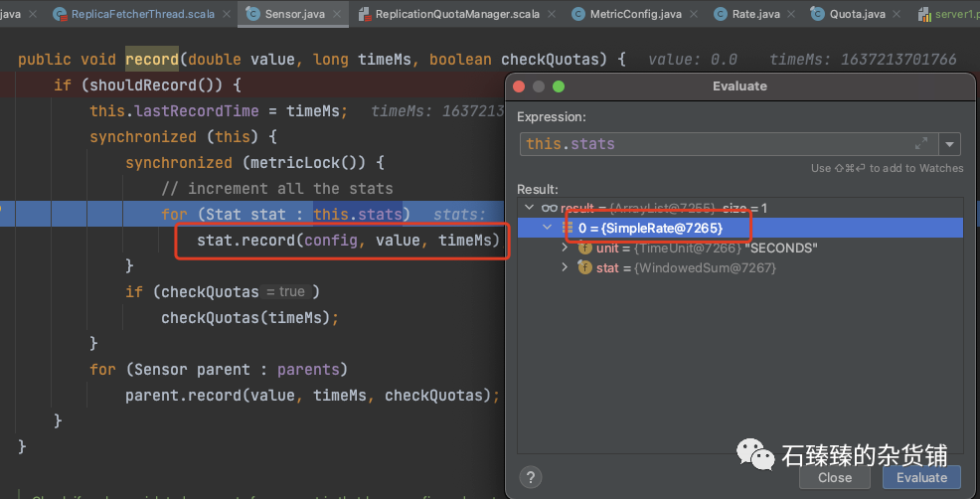Click the record method name
Screen dimensions: 980x499
click(152, 60)
